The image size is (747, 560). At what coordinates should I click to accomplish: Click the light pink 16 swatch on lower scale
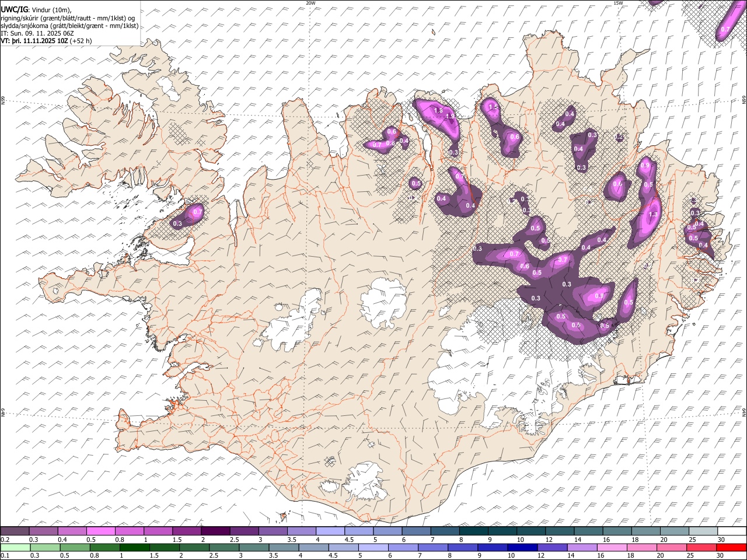tap(612, 547)
